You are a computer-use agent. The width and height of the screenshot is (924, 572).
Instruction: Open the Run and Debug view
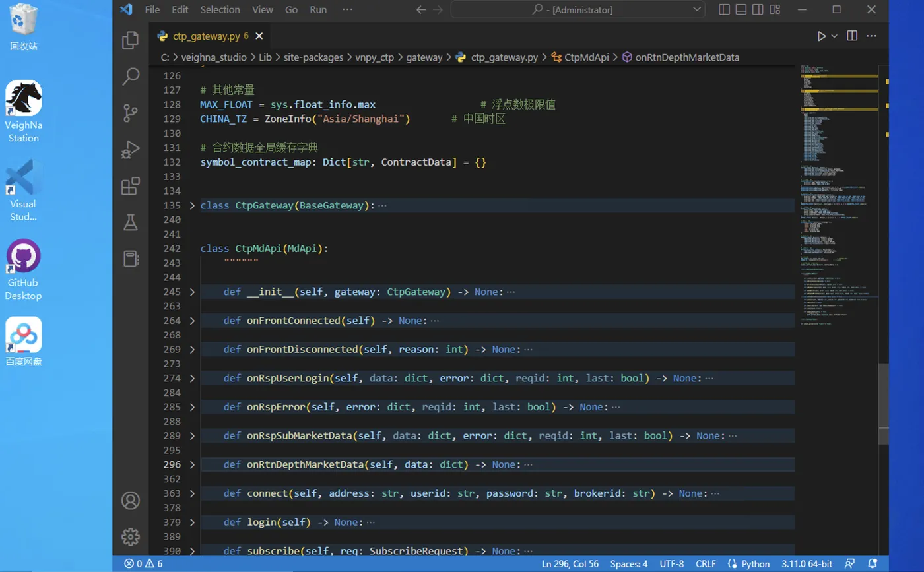click(x=131, y=150)
